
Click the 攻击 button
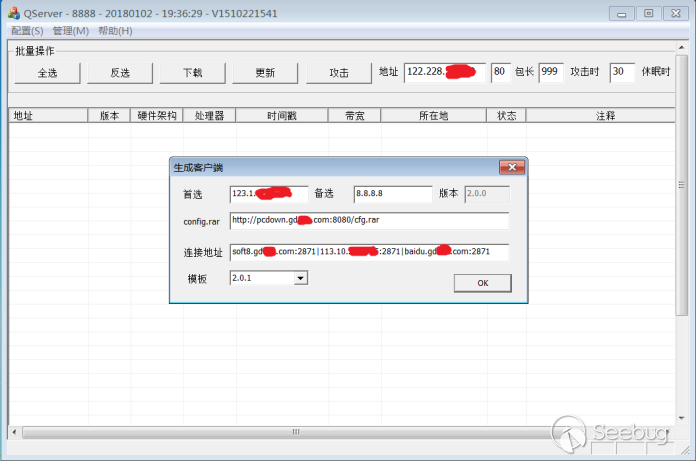coord(339,73)
